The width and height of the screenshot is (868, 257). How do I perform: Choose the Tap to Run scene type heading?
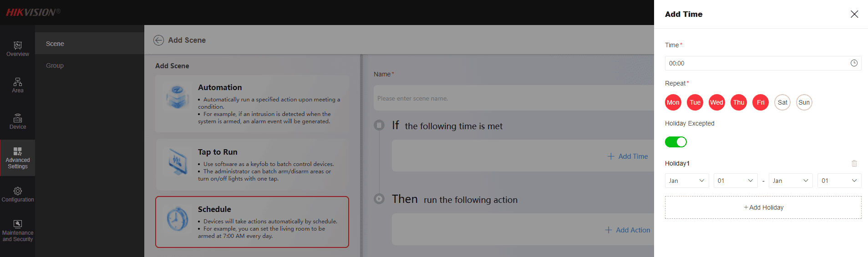218,152
